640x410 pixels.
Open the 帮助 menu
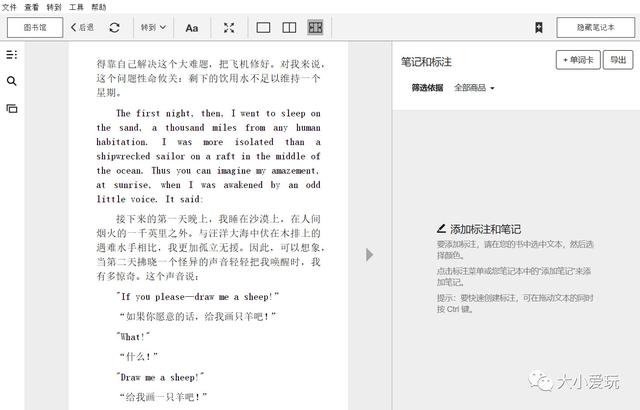click(99, 7)
